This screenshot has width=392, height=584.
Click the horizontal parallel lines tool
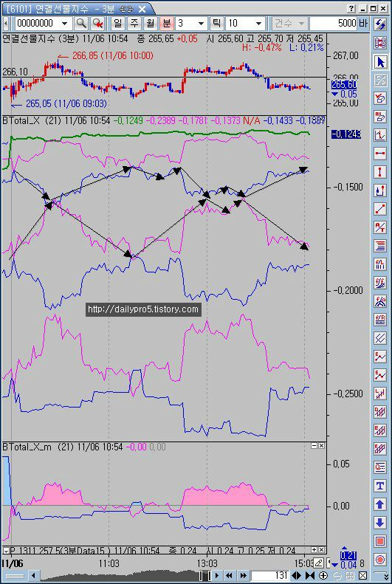coord(380,245)
